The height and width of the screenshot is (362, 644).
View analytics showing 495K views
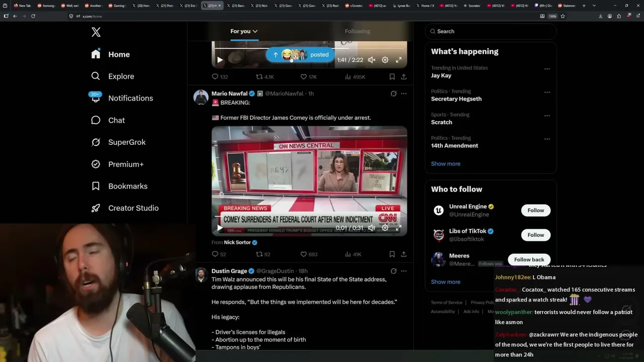[348, 77]
